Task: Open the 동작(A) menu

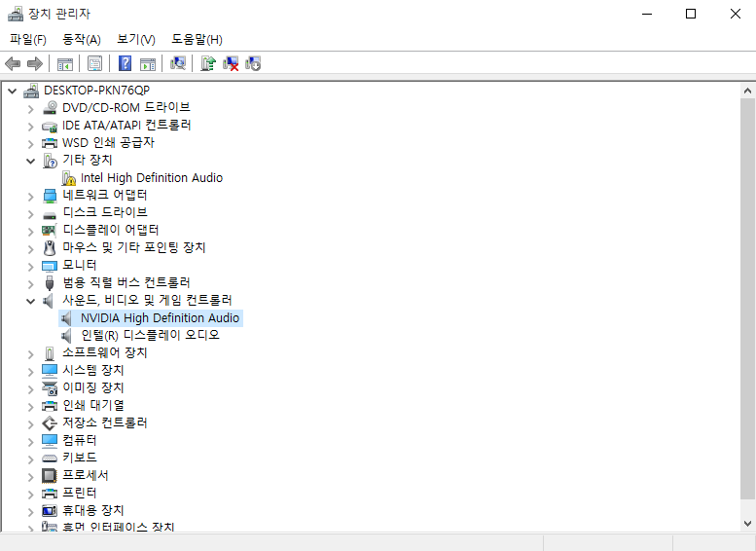Action: [82, 39]
